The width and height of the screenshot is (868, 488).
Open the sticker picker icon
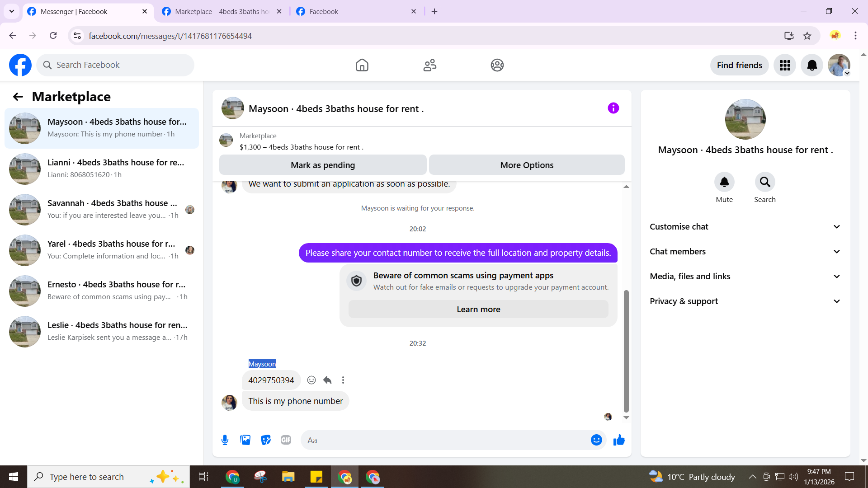266,440
